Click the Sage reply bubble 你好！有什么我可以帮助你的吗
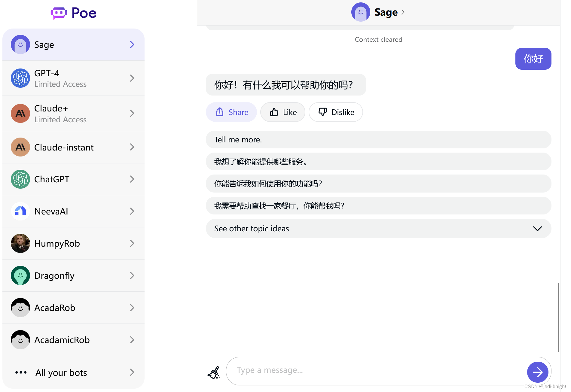The image size is (571, 392). click(286, 85)
